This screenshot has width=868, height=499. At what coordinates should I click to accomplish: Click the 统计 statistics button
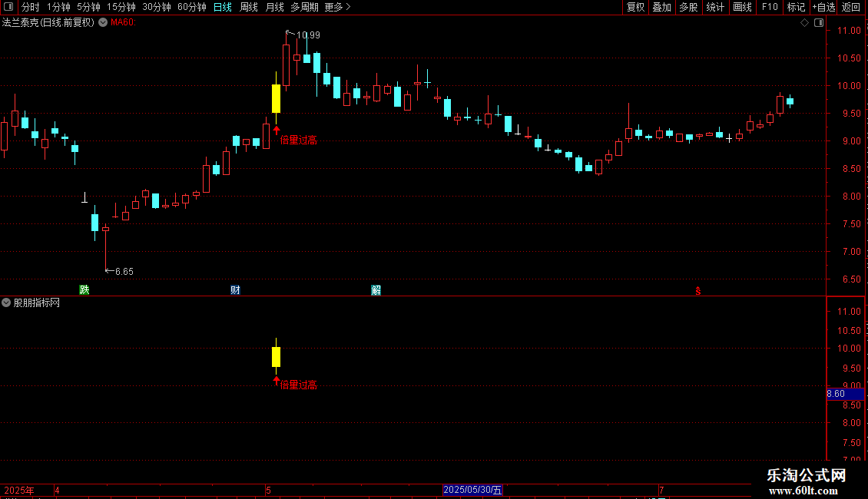(x=714, y=7)
